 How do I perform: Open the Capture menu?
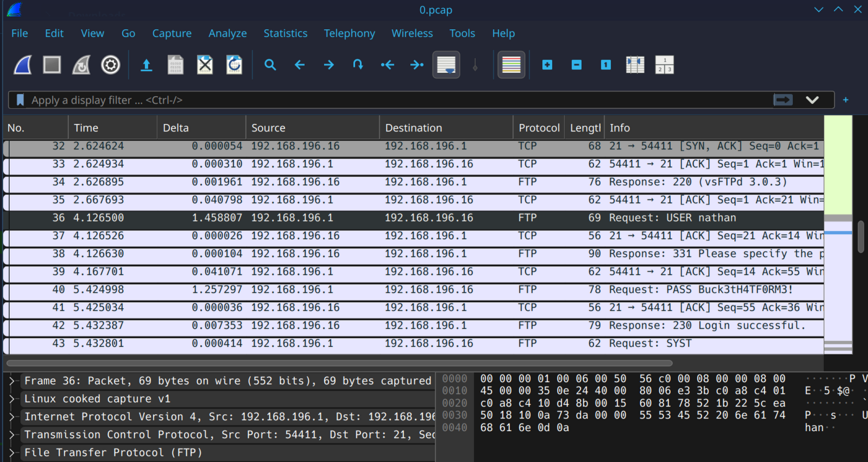click(x=172, y=33)
